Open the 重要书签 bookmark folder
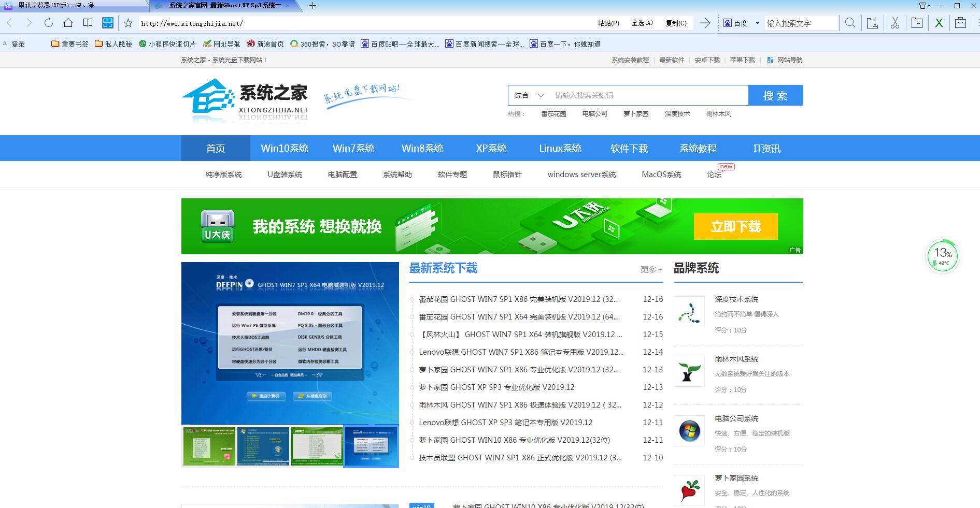This screenshot has width=980, height=508. (70, 44)
